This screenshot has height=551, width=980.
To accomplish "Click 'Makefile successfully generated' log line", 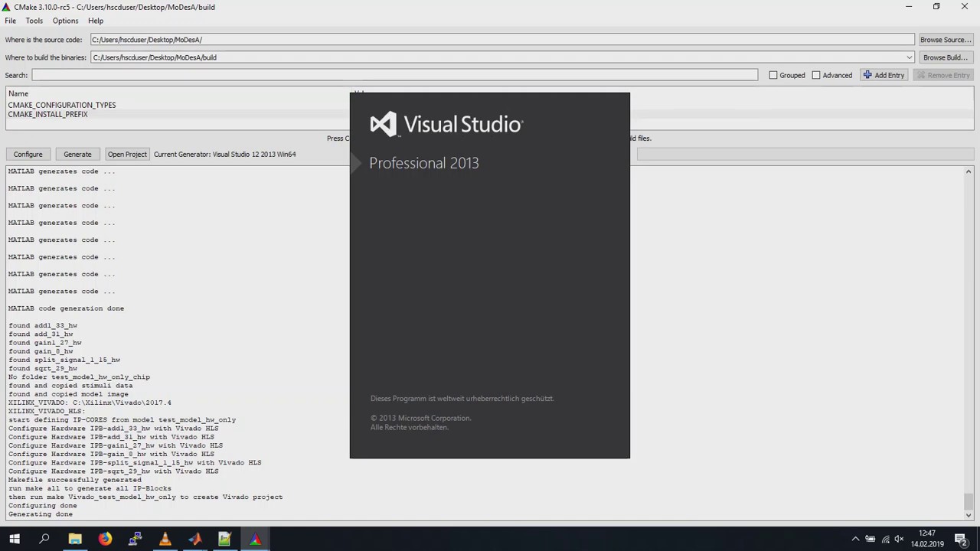I will [75, 480].
